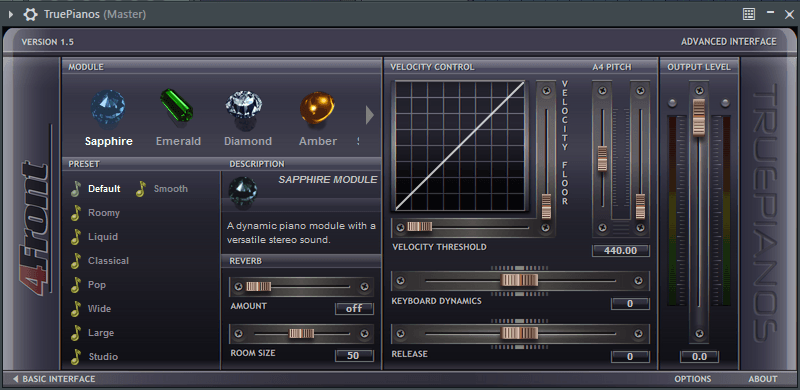Click the music note icon beside Pop
Viewport: 800px width, 390px height.
(76, 285)
